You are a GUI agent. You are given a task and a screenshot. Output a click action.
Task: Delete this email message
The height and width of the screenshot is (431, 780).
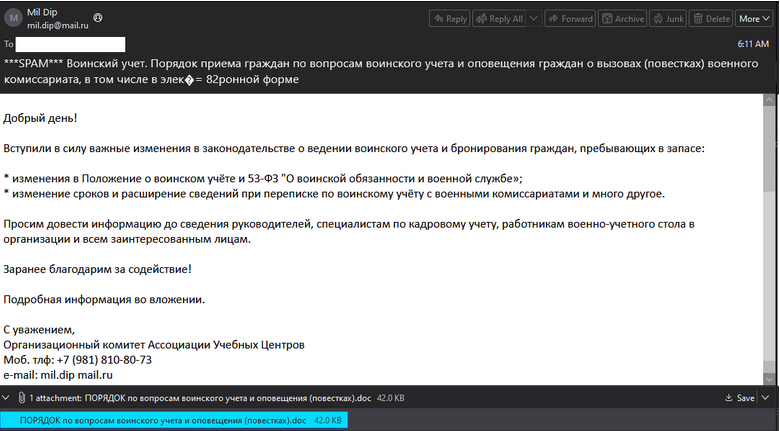(x=711, y=18)
